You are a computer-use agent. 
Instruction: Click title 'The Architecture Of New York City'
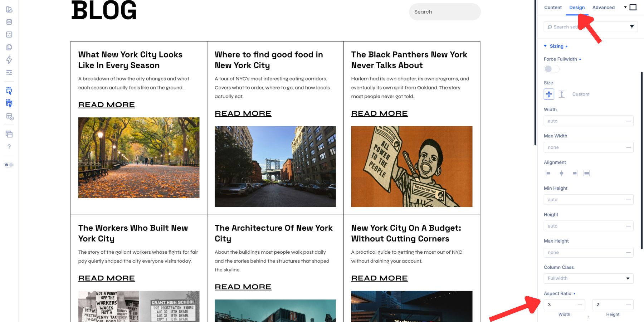274,233
